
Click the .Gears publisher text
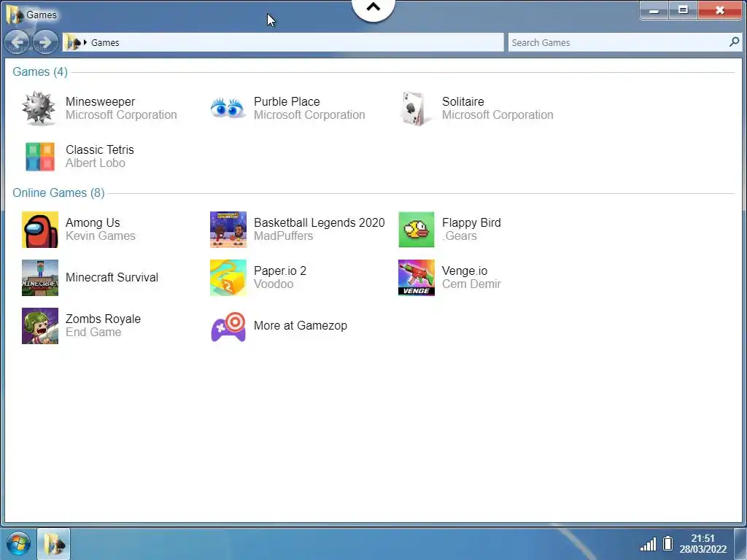(460, 236)
